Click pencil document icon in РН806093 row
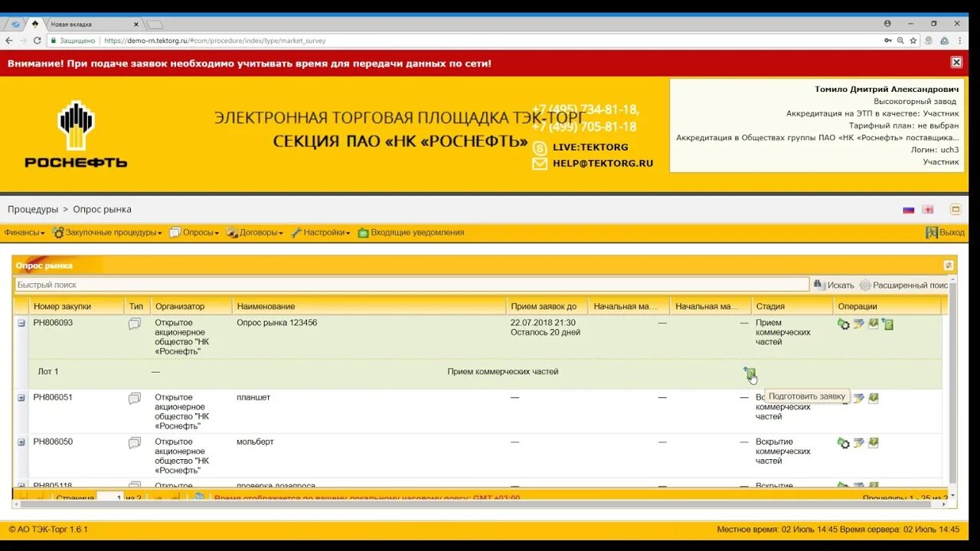 858,324
